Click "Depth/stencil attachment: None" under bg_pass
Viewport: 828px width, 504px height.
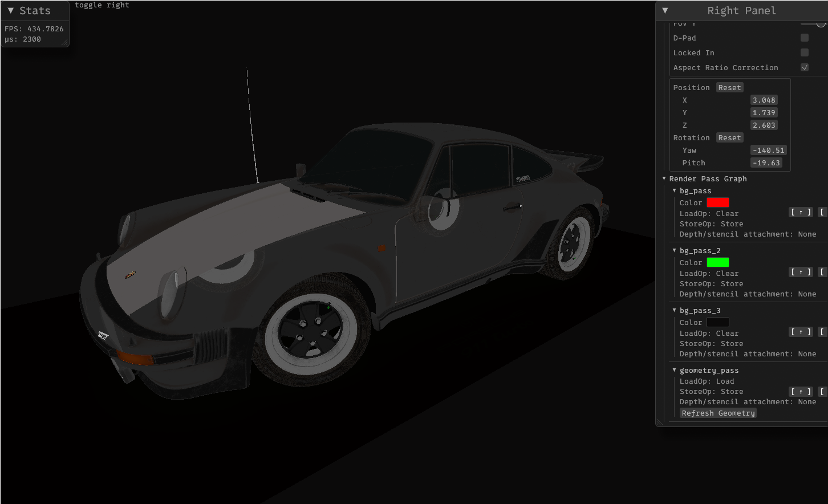pyautogui.click(x=748, y=234)
